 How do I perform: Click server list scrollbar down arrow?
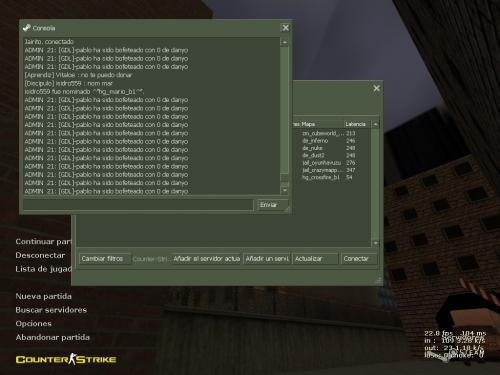click(x=375, y=243)
